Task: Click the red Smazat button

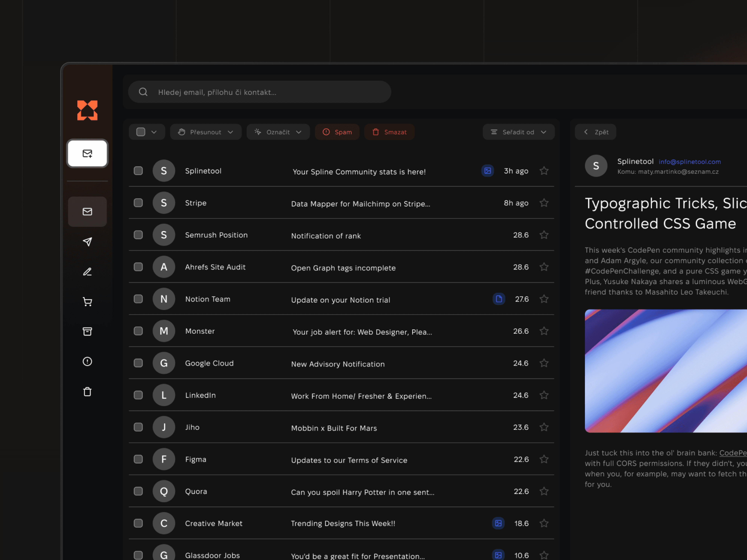Action: tap(389, 132)
